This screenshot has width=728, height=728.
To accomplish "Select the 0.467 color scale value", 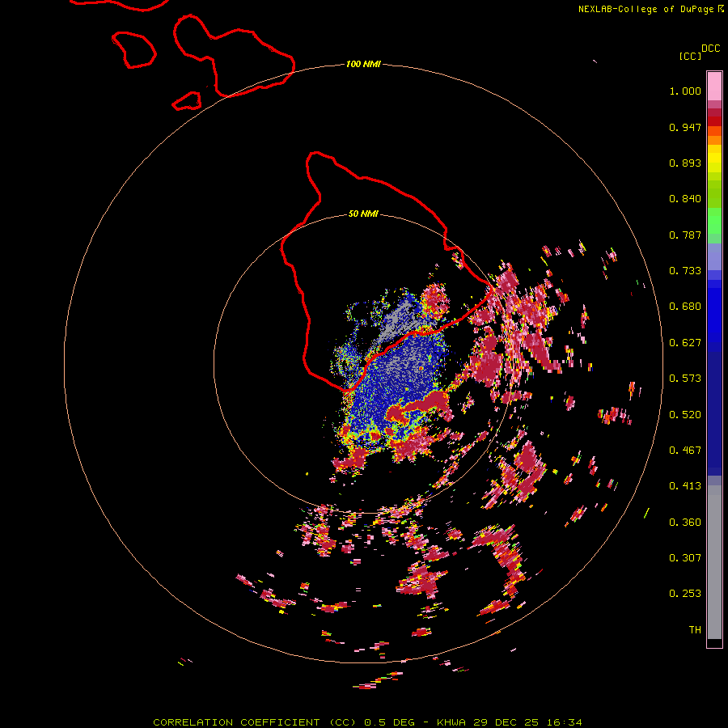I will tap(685, 451).
